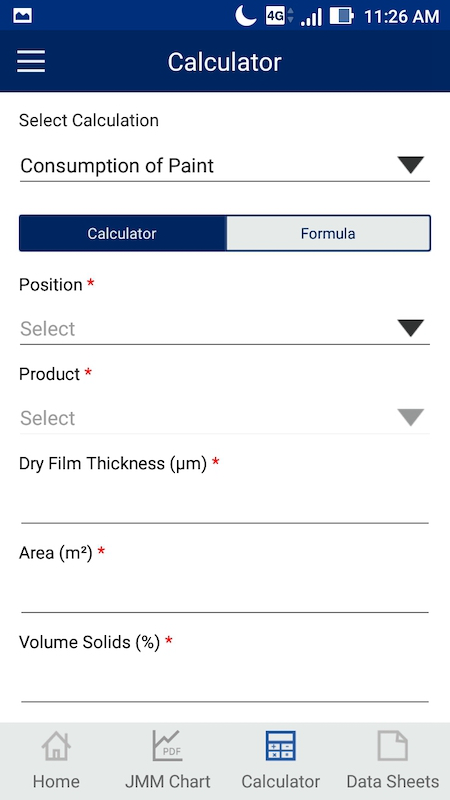Focus the Area (m²) input field
Image resolution: width=450 pixels, height=800 pixels.
tap(225, 592)
